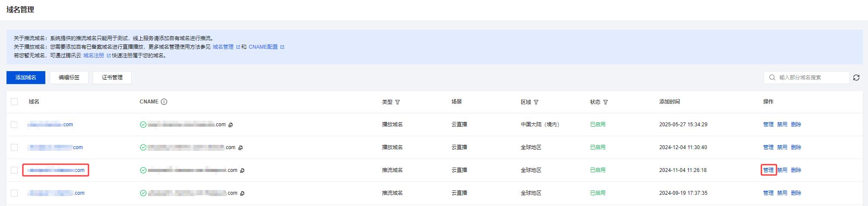The image size is (868, 206).
Task: Click the refresh icon beside the search box
Action: [x=856, y=78]
